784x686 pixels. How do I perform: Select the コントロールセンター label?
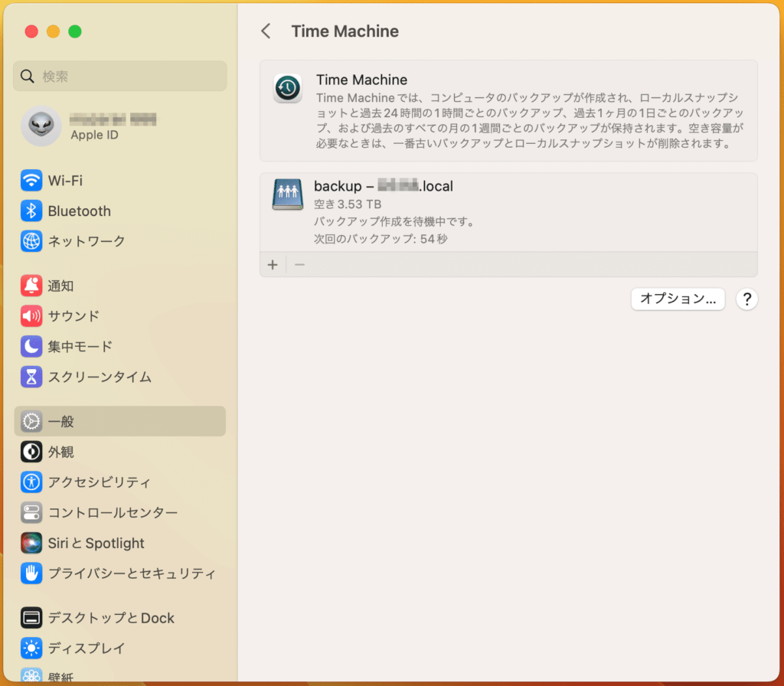pos(113,512)
